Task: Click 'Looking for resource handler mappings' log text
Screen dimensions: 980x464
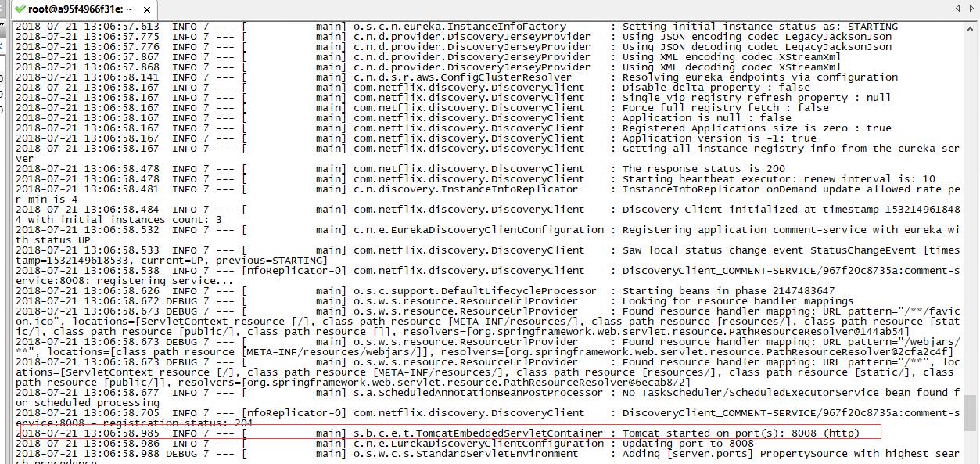Action: [x=738, y=300]
